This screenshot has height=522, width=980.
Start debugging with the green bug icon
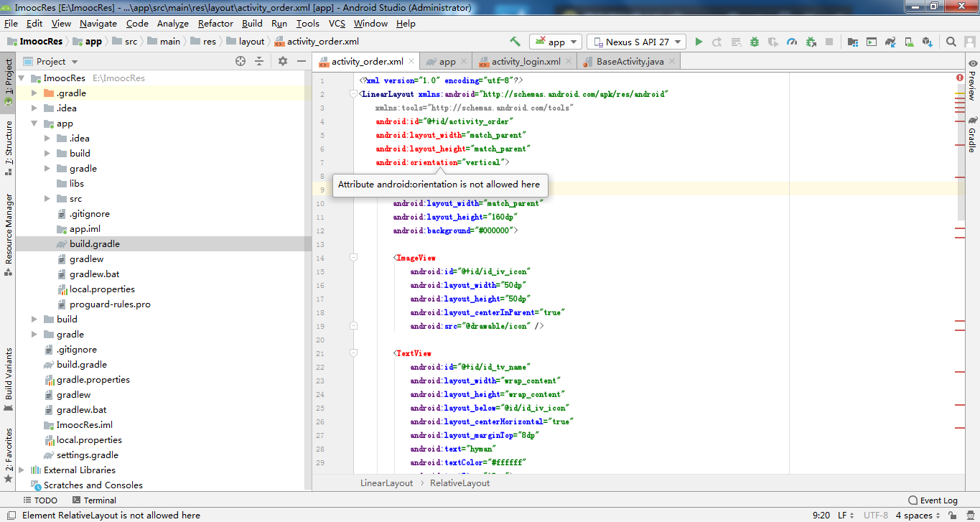[755, 42]
